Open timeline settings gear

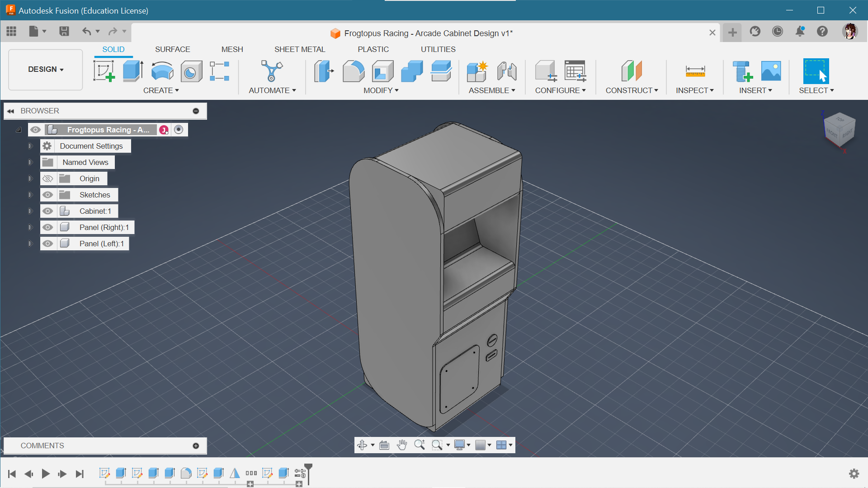pos(854,474)
